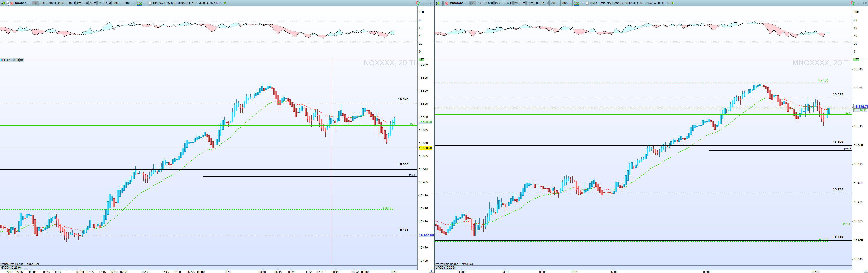Click the 15 475,00 blue price level tag

click(426, 235)
